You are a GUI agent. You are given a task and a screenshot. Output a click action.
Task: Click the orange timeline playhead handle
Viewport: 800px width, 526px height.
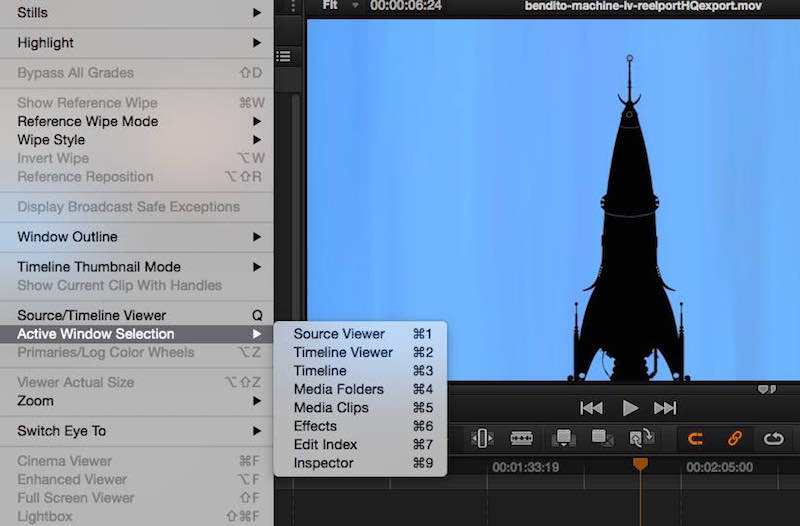(x=640, y=464)
